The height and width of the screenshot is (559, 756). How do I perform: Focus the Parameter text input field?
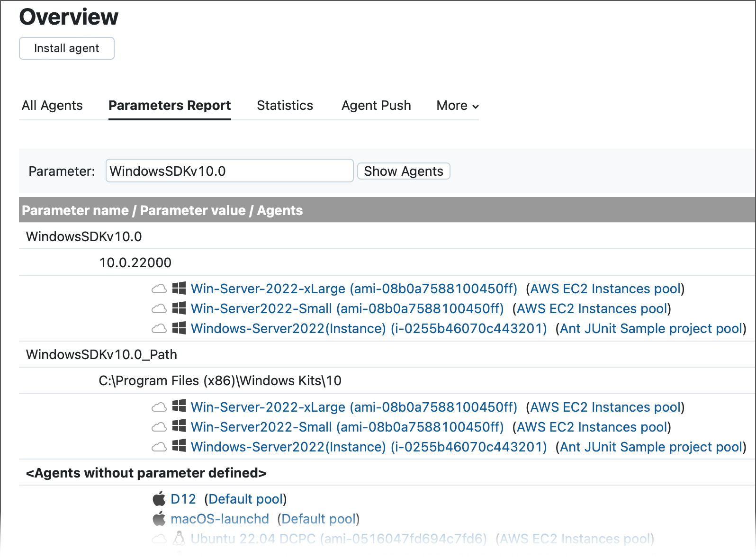pyautogui.click(x=229, y=171)
